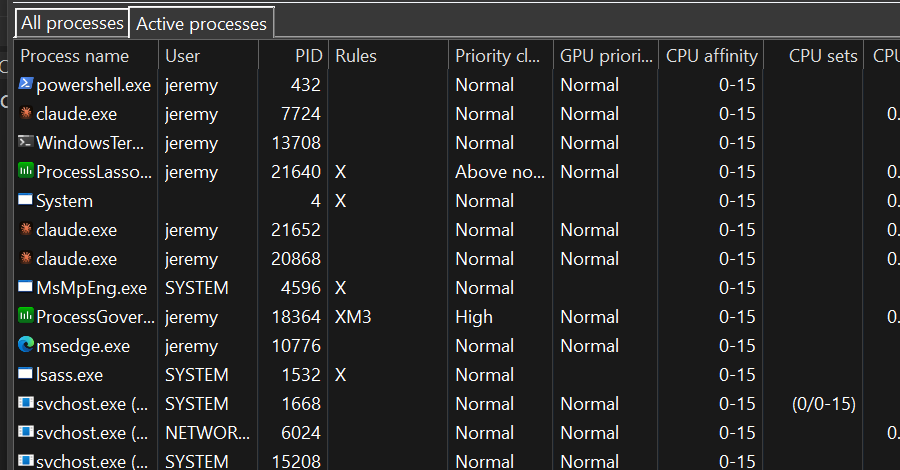The image size is (900, 470).
Task: Open the All processes tab
Action: point(72,23)
